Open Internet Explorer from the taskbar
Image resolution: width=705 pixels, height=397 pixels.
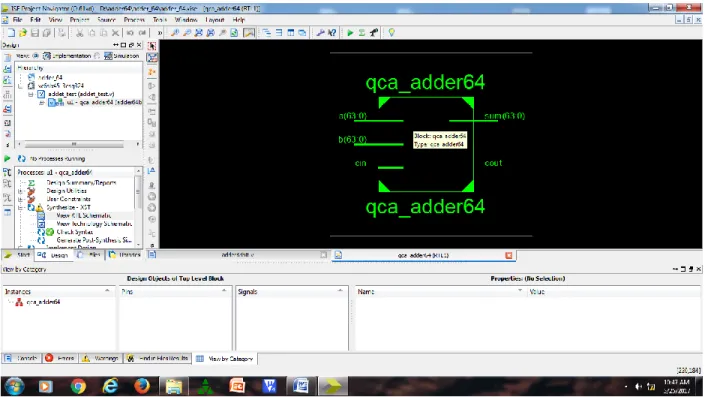click(x=110, y=386)
